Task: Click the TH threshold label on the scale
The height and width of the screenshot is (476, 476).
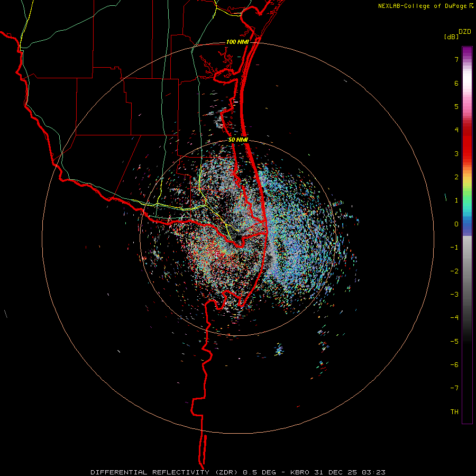Action: 454,412
